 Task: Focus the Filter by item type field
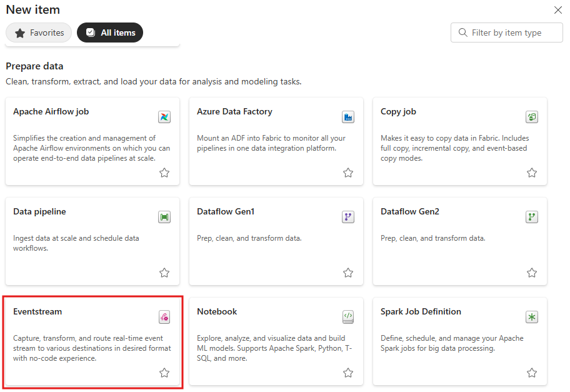[x=507, y=33]
